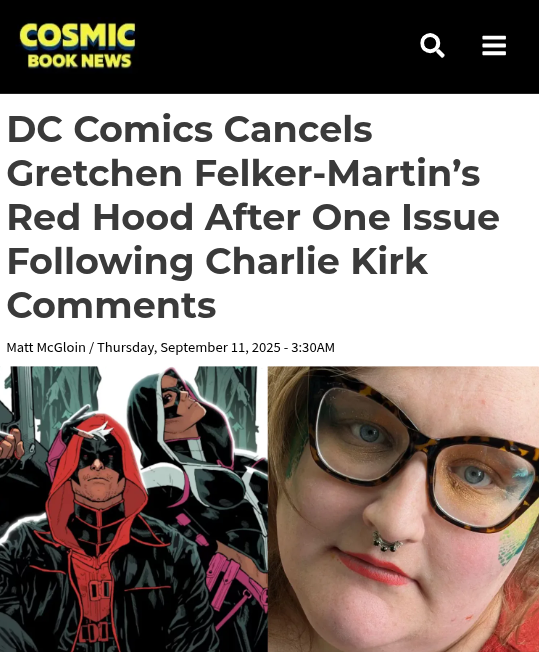539x652 pixels.
Task: Click the Cosmic Book News logo
Action: coord(77,45)
